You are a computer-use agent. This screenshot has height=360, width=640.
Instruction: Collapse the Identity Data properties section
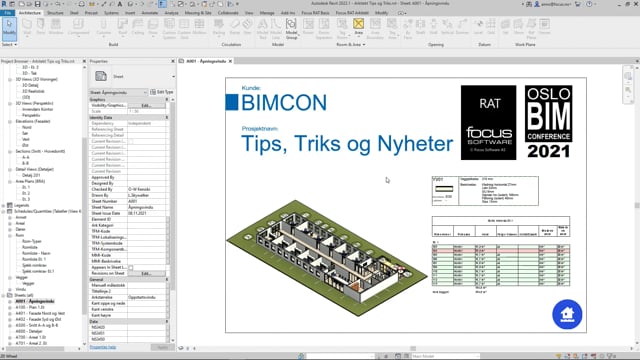coord(167,118)
